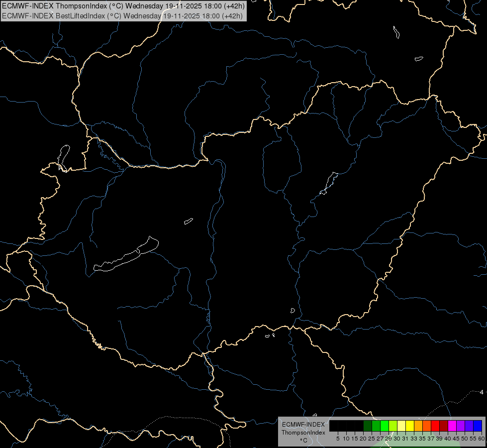This screenshot has height=448, width=487.
Task: Click legend tick value 30
Action: tap(397, 439)
